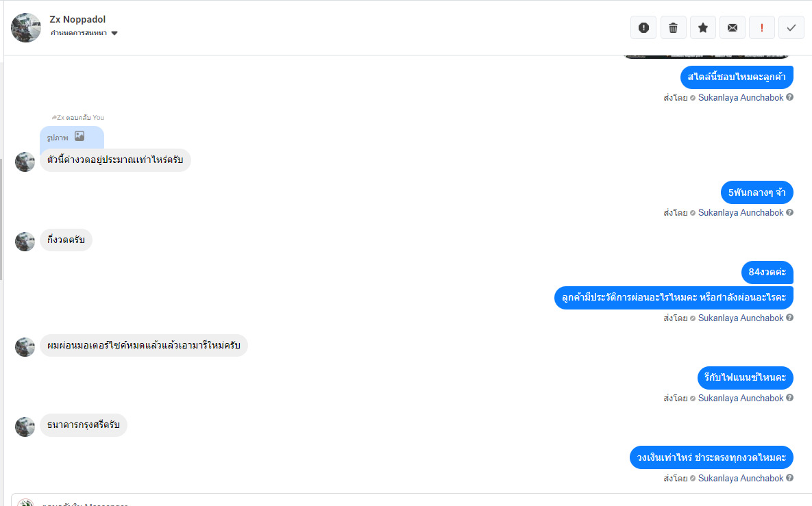
Task: Click the spam octagon icon button
Action: click(x=643, y=27)
